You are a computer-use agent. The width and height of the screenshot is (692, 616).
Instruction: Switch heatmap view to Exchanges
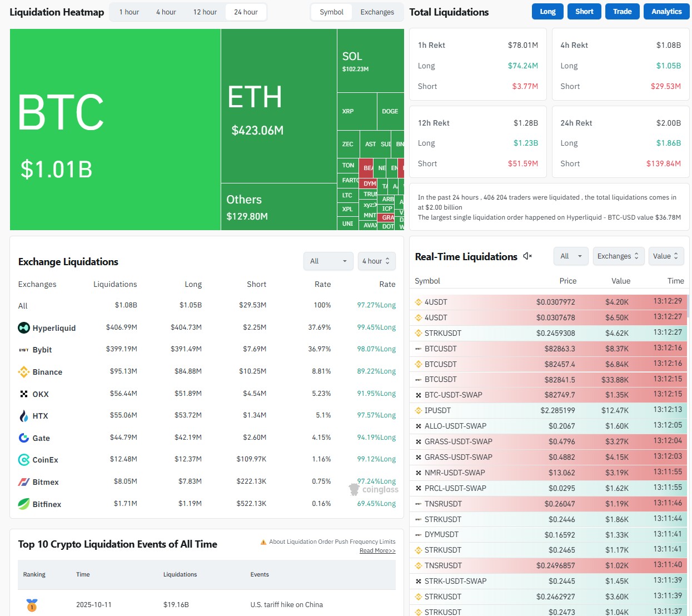click(377, 11)
